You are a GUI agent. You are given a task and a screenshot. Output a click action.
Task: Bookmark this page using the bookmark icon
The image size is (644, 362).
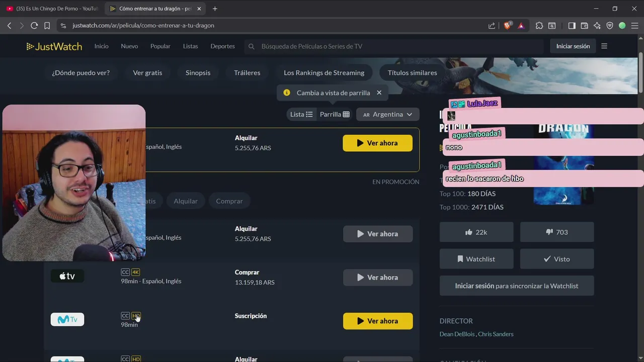47,26
